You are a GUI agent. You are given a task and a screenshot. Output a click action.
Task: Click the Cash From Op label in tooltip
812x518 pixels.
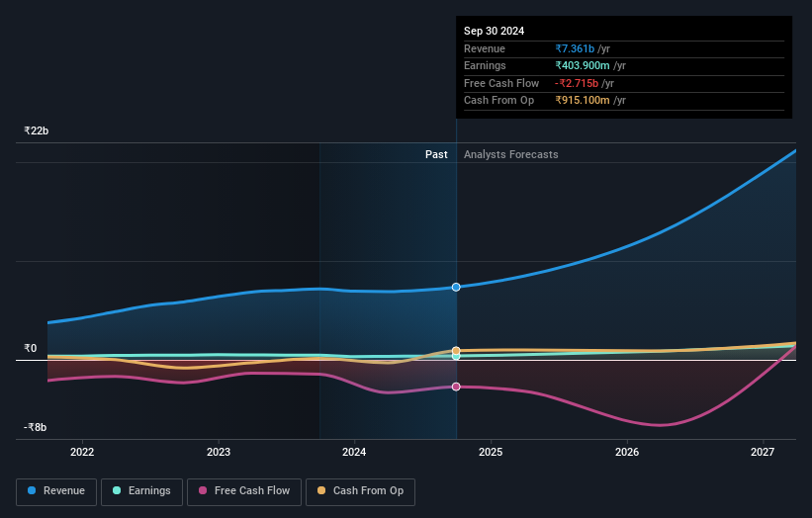click(x=498, y=101)
